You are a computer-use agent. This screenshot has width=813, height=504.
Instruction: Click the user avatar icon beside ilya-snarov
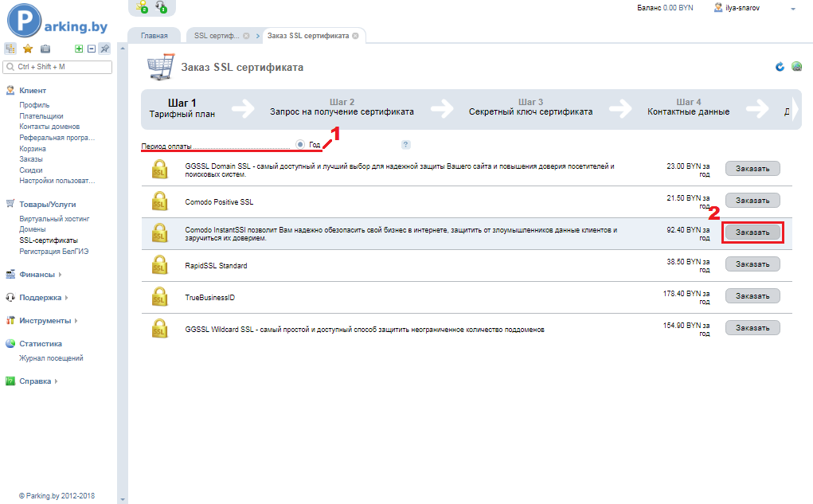718,7
